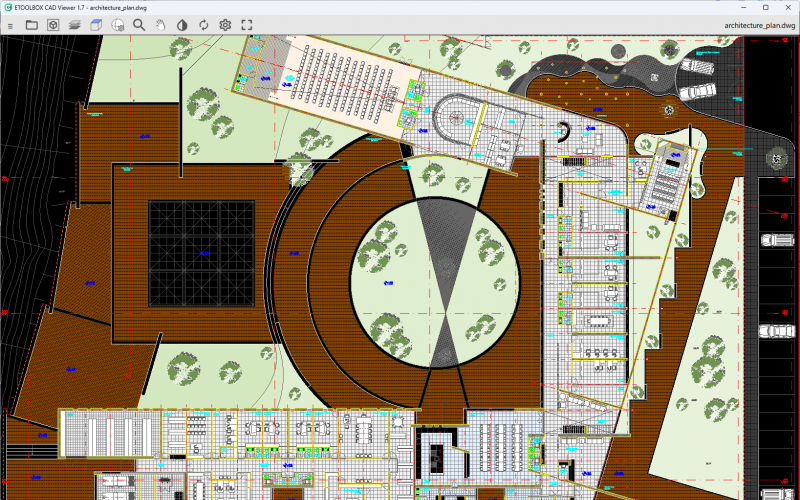The image size is (800, 500).
Task: Activate the Zoom magnifier tool
Action: pyautogui.click(x=140, y=24)
